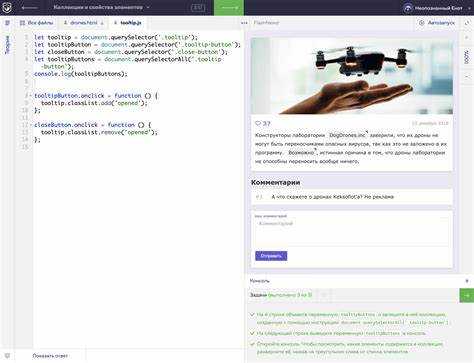Collapse the tooltipButton.onclick function fold arrow
Viewport: 474px width, 363px height.
click(31, 96)
